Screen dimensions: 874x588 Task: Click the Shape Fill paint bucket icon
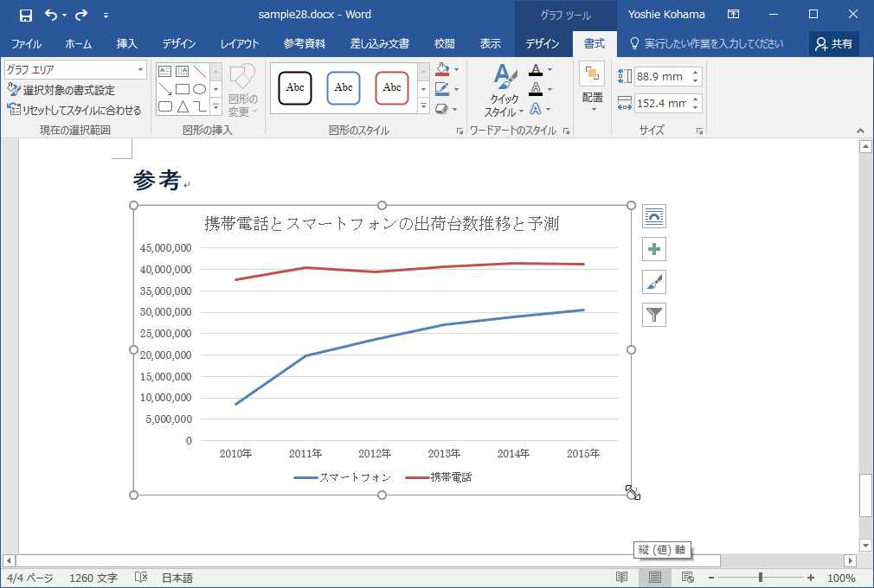pos(443,69)
